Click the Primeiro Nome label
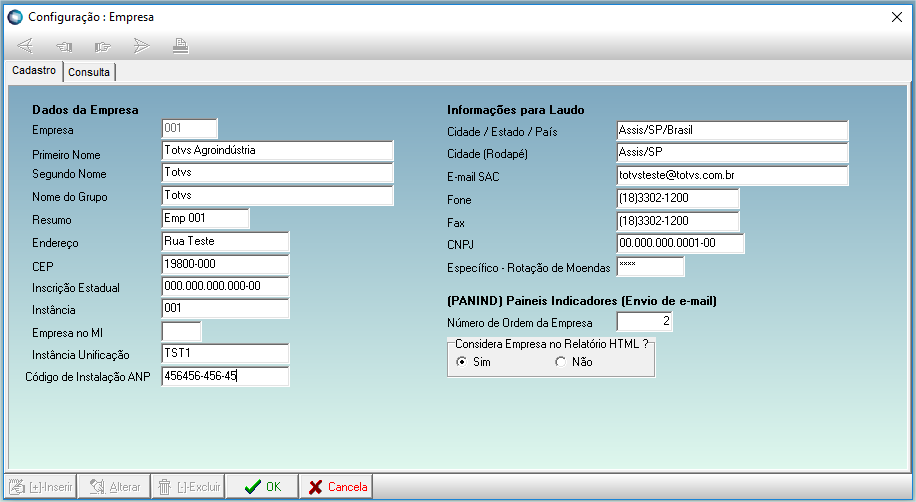This screenshot has width=916, height=502. tap(66, 155)
